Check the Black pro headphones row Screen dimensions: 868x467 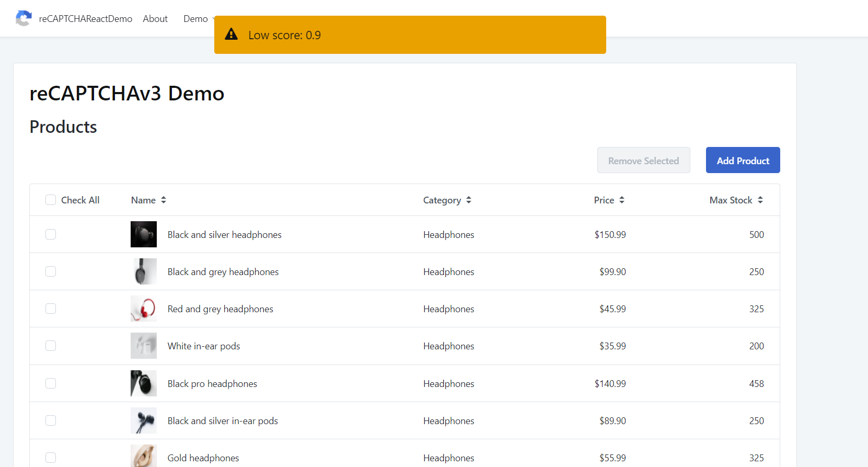click(51, 383)
